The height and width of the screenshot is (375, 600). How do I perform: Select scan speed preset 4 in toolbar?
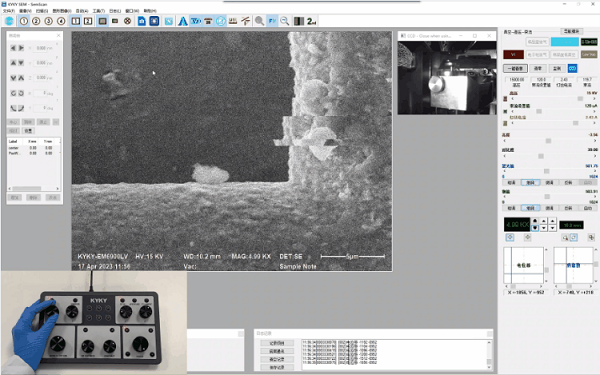tap(61, 21)
